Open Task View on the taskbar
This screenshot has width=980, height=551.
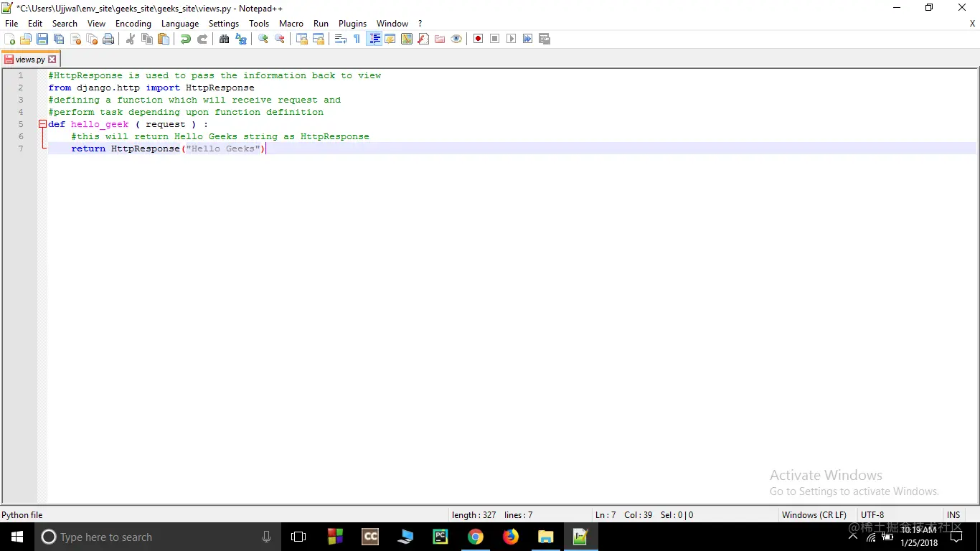[x=298, y=537]
